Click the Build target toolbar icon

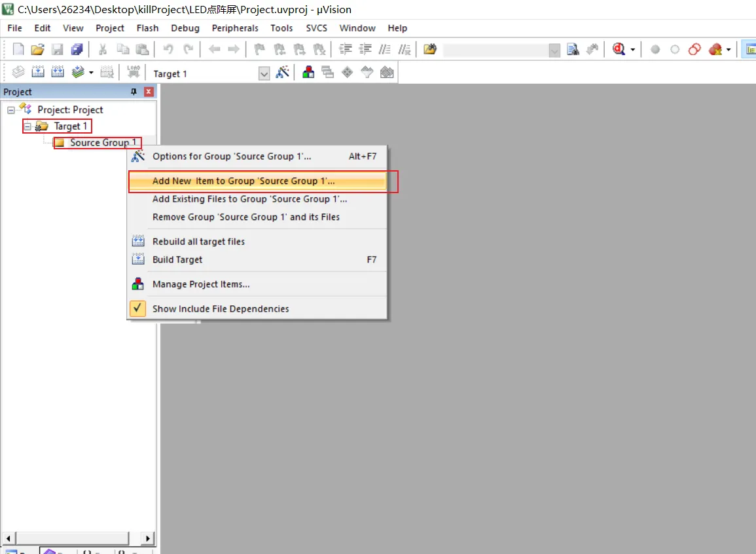point(38,72)
